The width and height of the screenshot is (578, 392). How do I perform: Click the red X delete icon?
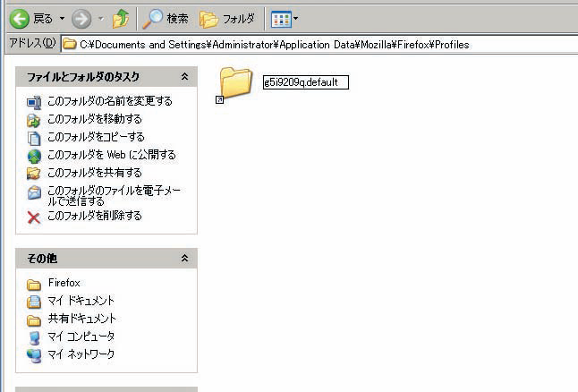pyautogui.click(x=34, y=217)
